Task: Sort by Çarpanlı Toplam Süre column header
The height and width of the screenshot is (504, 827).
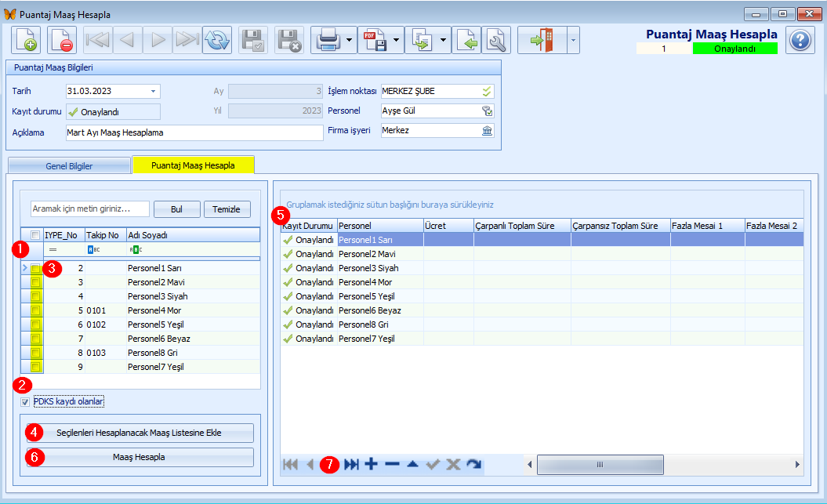Action: click(522, 226)
